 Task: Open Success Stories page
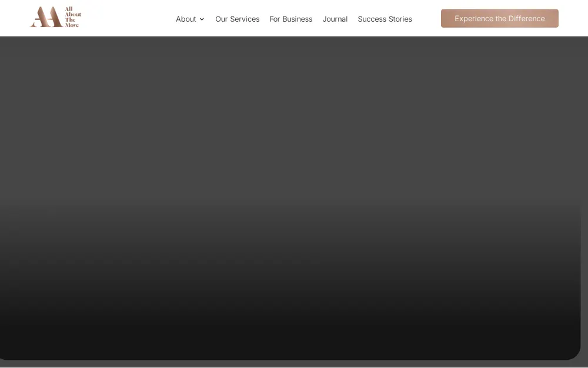(x=385, y=19)
